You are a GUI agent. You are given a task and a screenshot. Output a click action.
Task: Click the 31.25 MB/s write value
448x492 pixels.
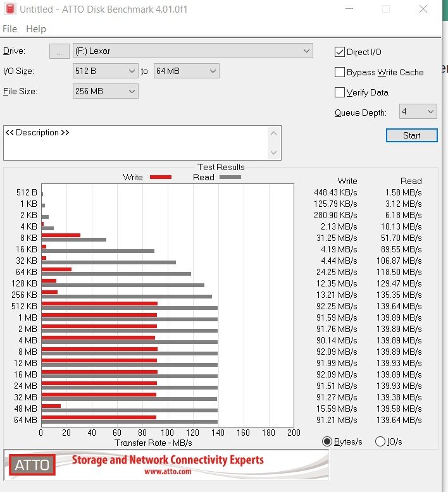(x=337, y=238)
